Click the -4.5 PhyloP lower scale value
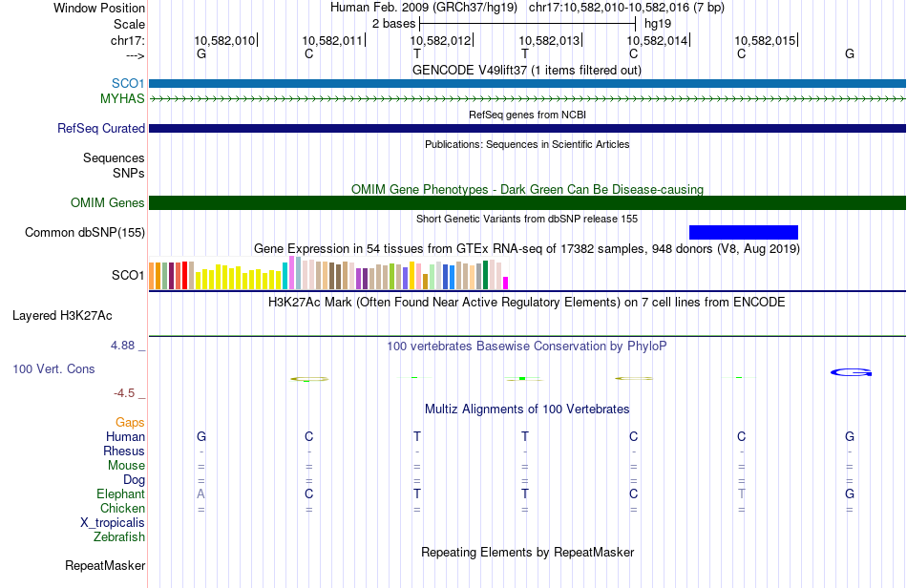This screenshot has height=588, width=907. tap(124, 393)
